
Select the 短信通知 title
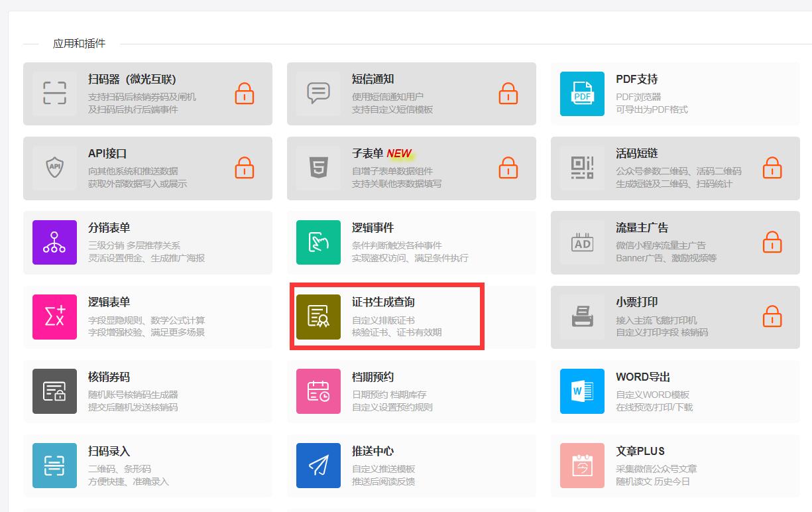[373, 79]
